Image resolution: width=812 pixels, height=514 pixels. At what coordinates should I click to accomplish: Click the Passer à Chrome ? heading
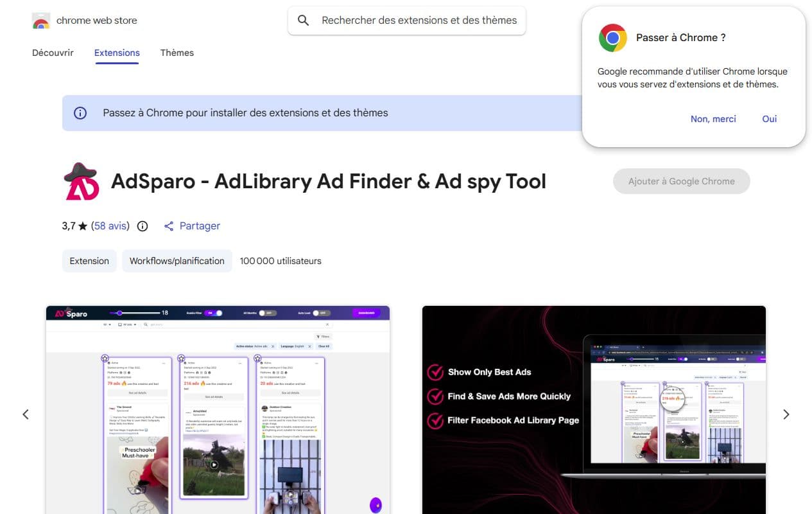pos(681,37)
